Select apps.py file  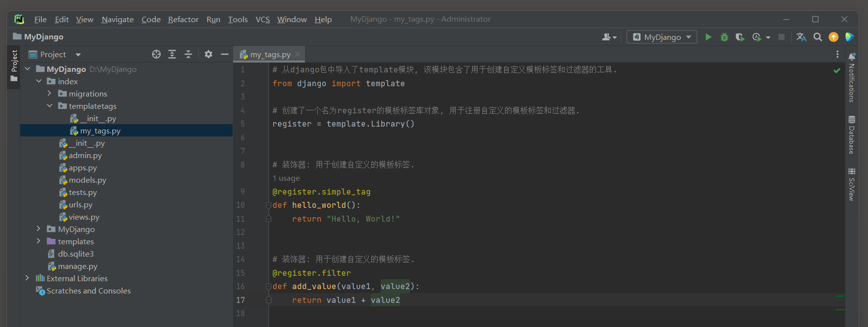(78, 167)
